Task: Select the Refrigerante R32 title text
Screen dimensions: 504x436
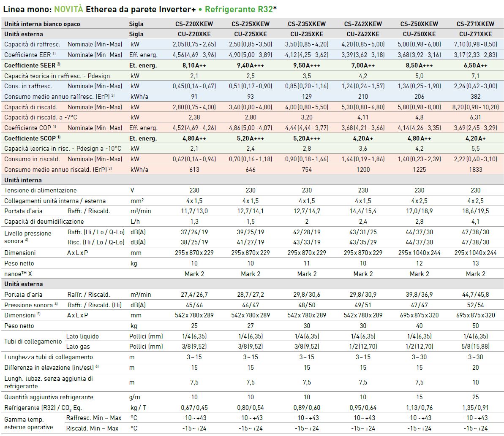Action: tap(239, 9)
